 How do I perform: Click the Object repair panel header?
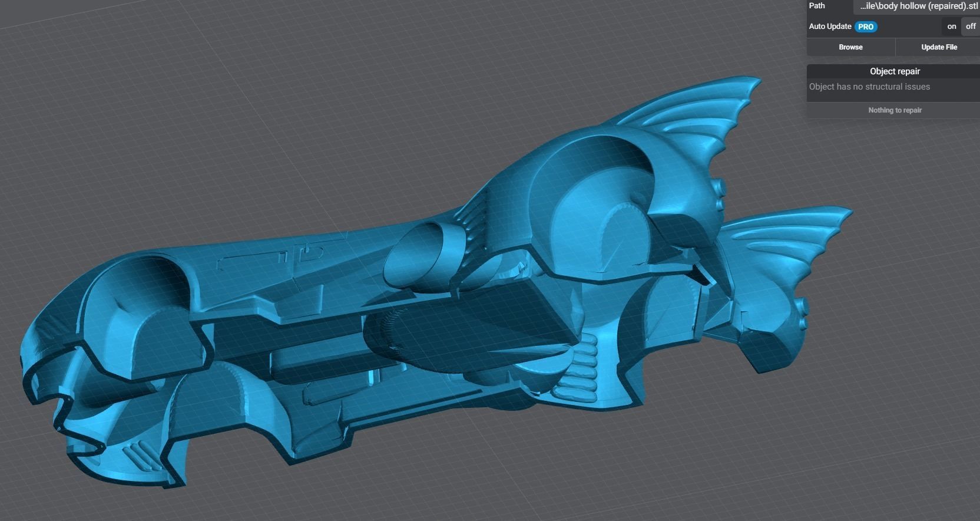pyautogui.click(x=895, y=71)
